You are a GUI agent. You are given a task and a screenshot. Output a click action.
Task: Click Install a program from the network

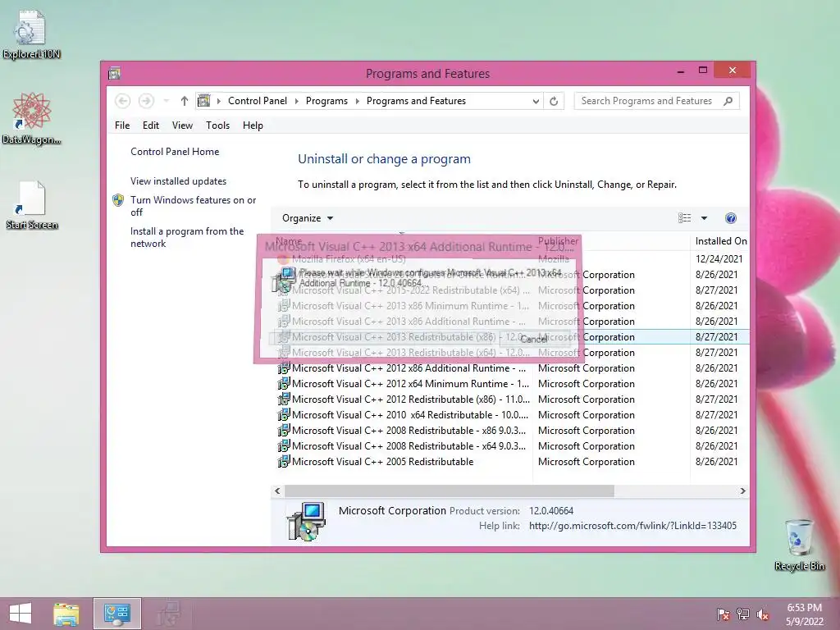187,237
